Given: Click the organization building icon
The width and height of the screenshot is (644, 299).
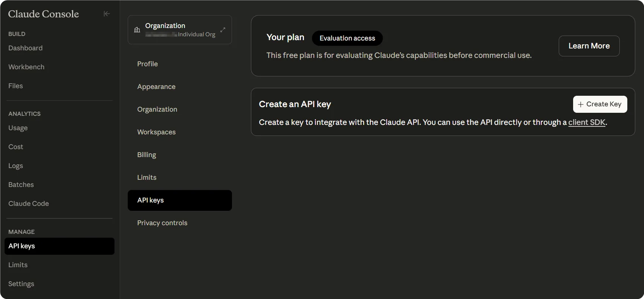Looking at the screenshot, I should pyautogui.click(x=137, y=30).
